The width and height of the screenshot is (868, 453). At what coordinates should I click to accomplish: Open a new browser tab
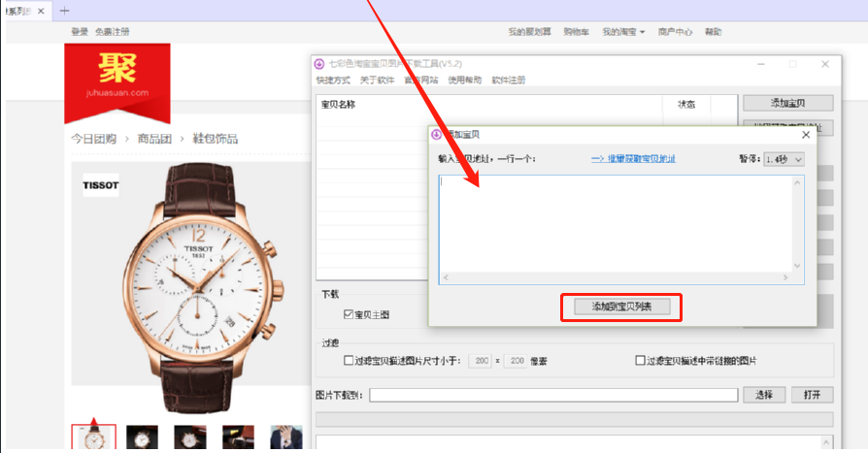coord(64,11)
